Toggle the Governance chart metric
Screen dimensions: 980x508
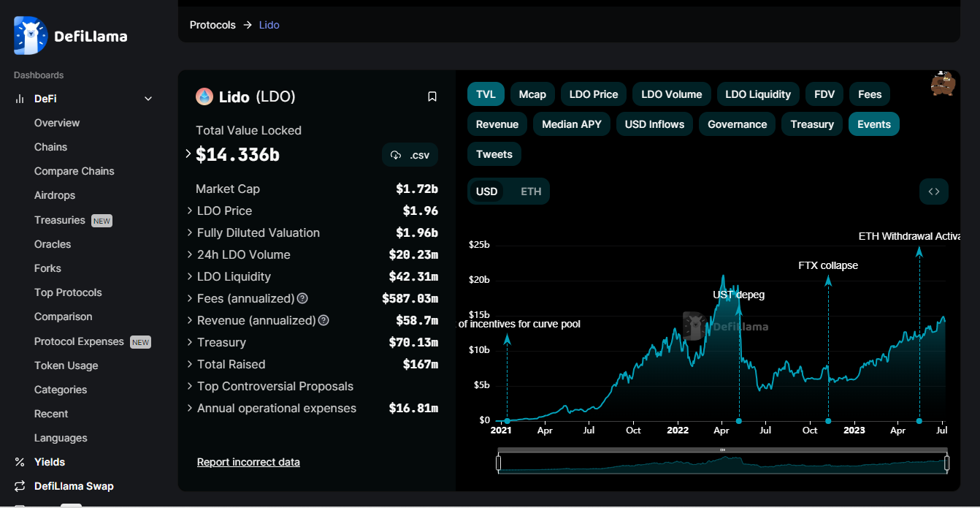coord(738,124)
